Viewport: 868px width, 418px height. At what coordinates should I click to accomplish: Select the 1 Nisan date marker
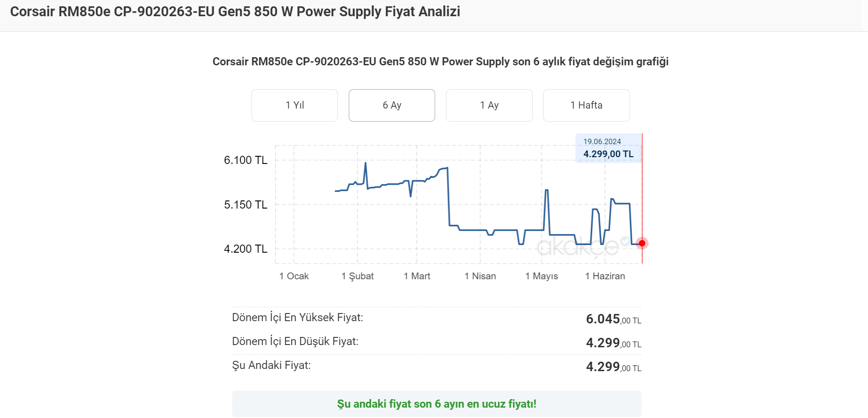[480, 276]
